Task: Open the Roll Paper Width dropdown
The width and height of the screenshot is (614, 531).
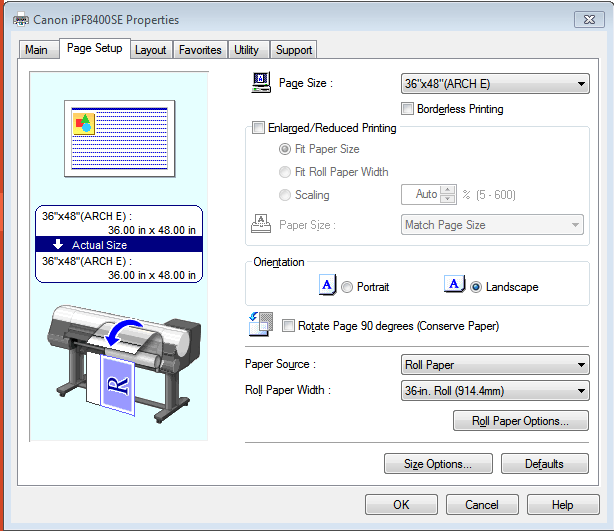Action: pos(495,391)
